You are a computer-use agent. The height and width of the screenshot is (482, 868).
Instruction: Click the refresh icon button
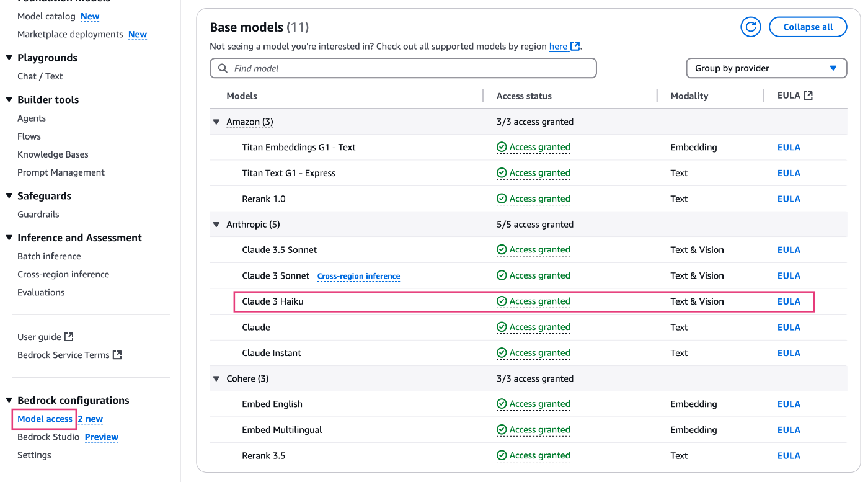tap(751, 27)
